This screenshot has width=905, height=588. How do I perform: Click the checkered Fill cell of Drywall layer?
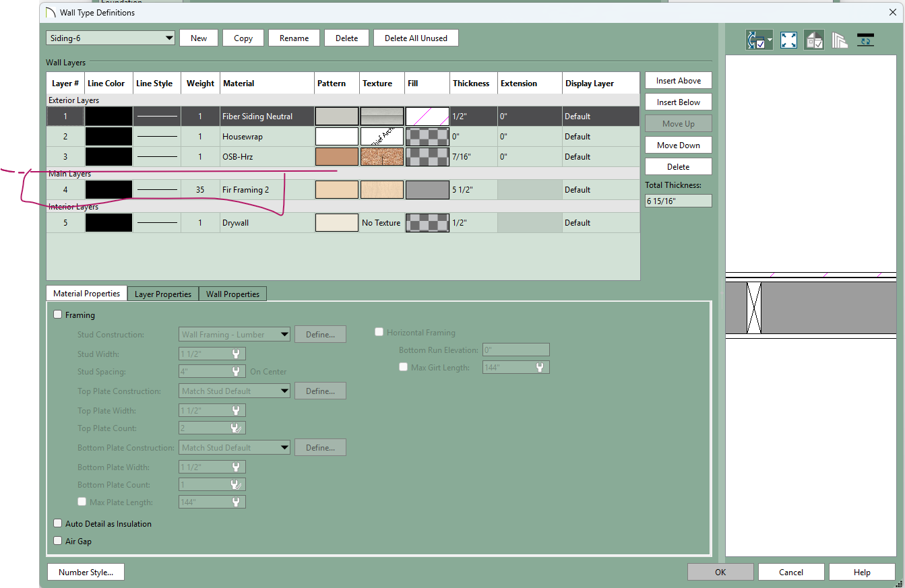pyautogui.click(x=427, y=222)
